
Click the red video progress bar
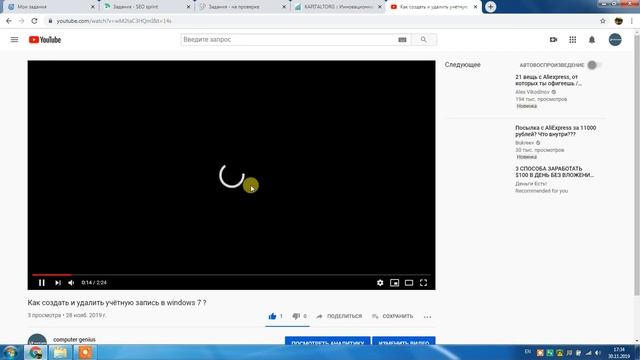pyautogui.click(x=52, y=275)
